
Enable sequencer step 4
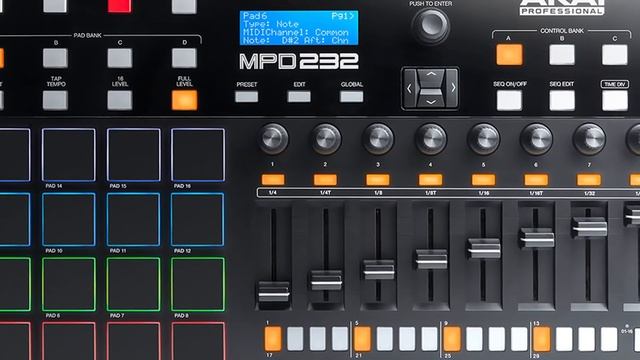(340, 339)
